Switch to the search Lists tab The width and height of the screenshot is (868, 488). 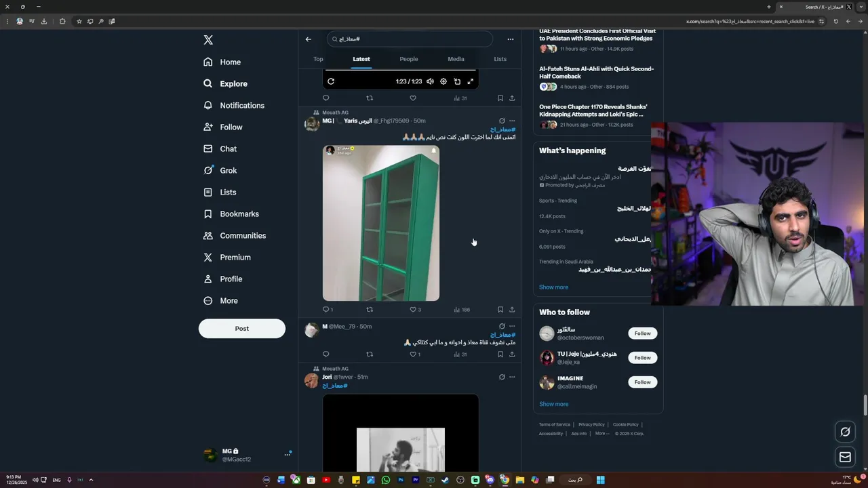pos(500,59)
